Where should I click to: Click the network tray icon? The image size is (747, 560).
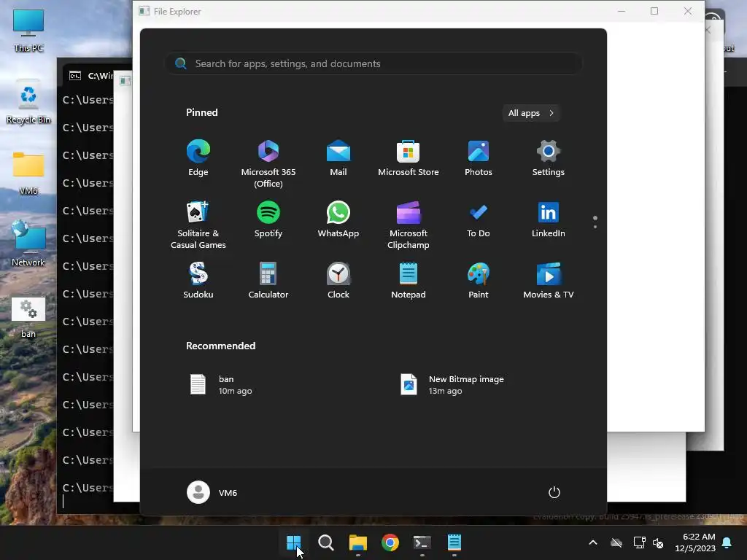pyautogui.click(x=639, y=542)
